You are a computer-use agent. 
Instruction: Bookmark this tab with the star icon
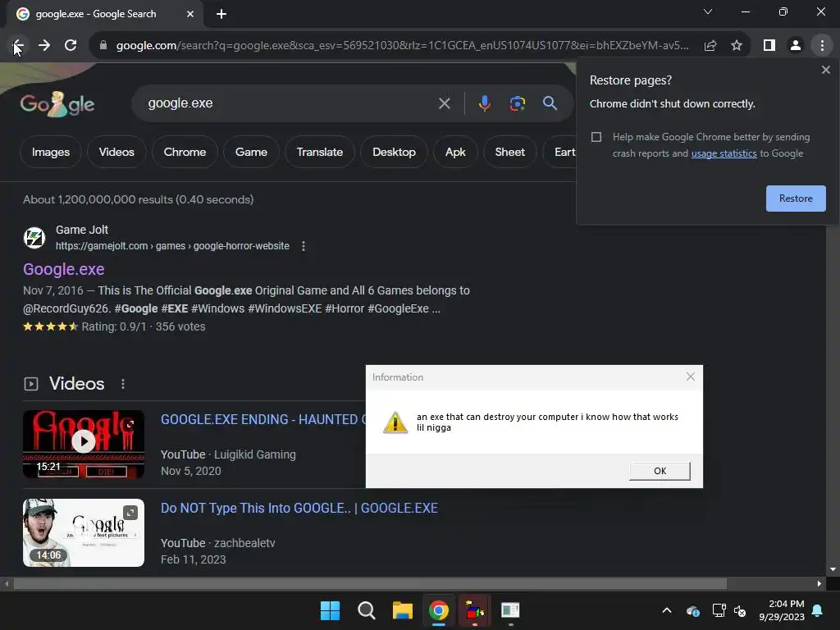pos(737,46)
